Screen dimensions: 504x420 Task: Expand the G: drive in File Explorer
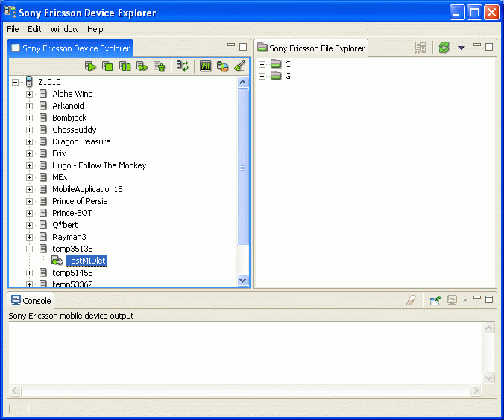click(x=262, y=76)
